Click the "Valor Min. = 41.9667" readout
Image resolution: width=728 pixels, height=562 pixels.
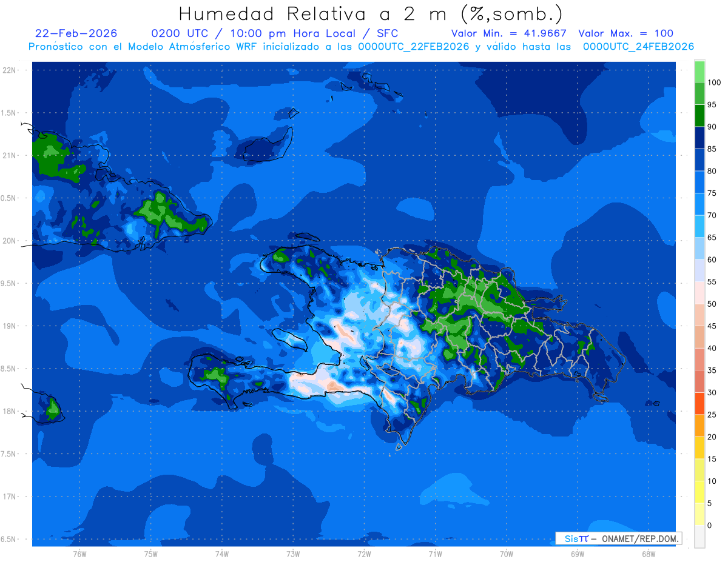pos(508,33)
